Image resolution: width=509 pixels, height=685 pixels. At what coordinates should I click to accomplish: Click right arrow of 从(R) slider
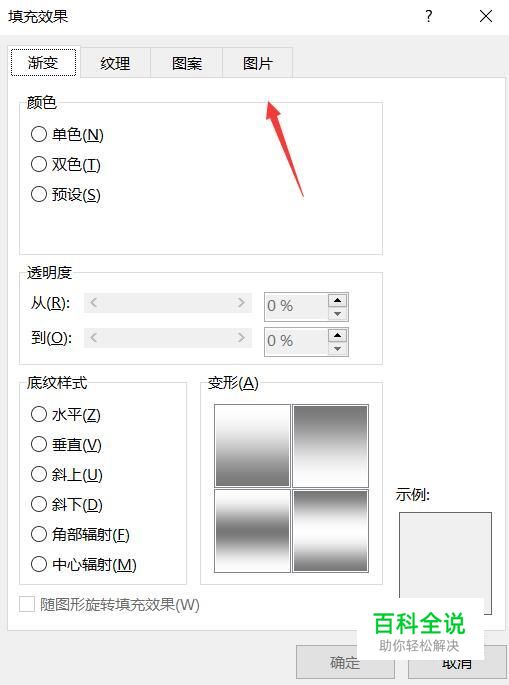(241, 303)
